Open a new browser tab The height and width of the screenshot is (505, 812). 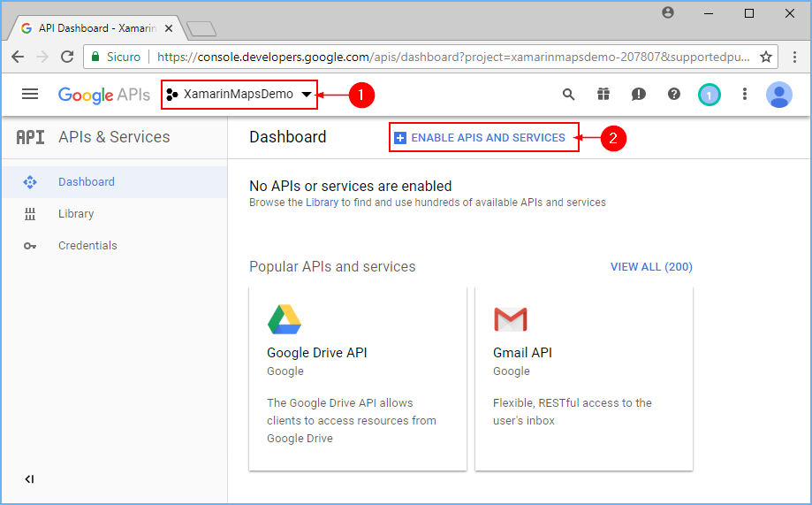201,29
